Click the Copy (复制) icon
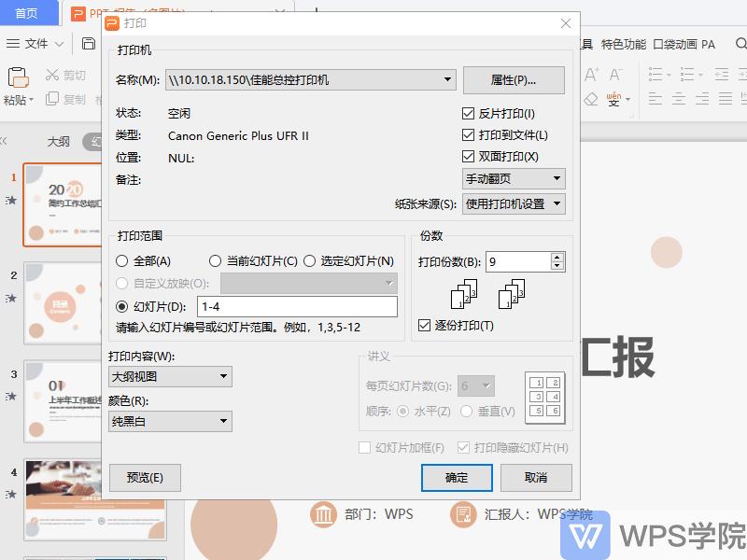 click(x=52, y=98)
